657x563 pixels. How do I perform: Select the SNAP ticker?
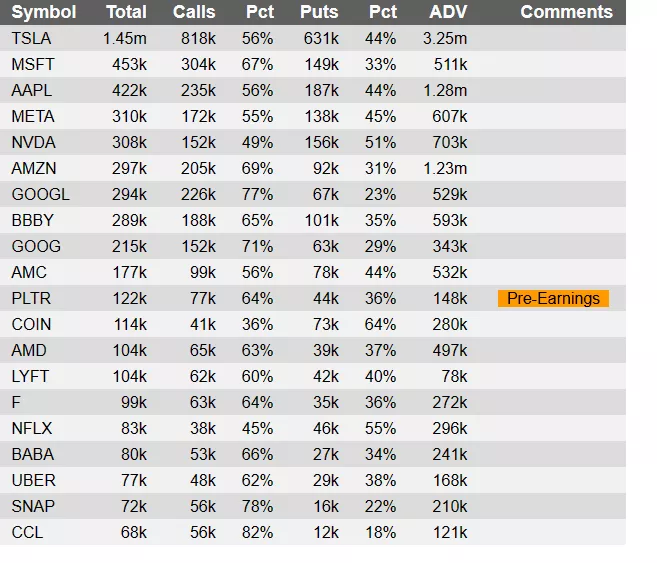point(33,506)
